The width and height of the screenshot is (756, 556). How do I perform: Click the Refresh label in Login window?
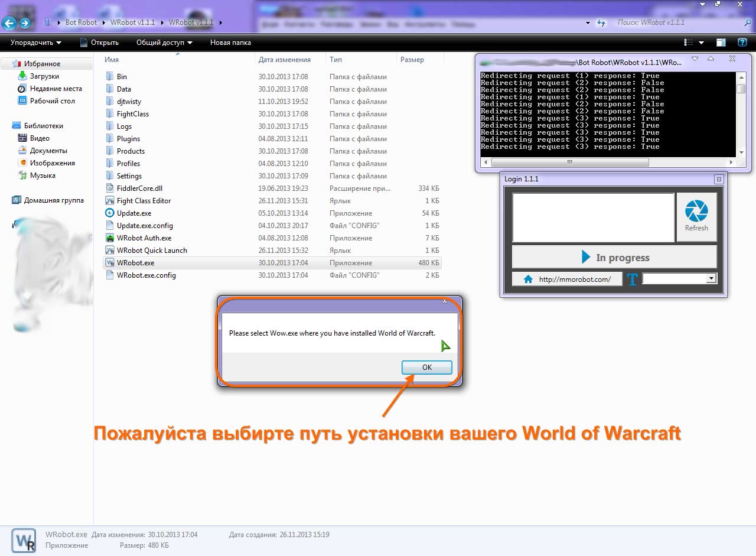point(696,228)
